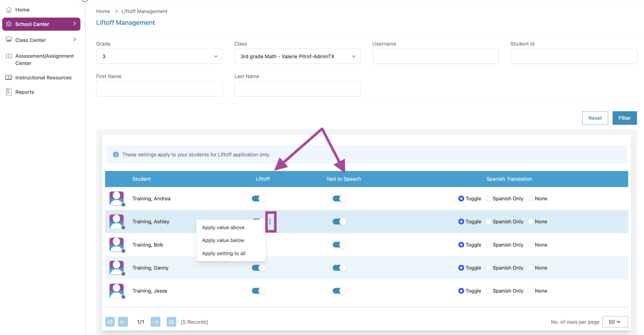Go to the next page of records
Viewport: 644px width, 335px height.
coord(155,322)
